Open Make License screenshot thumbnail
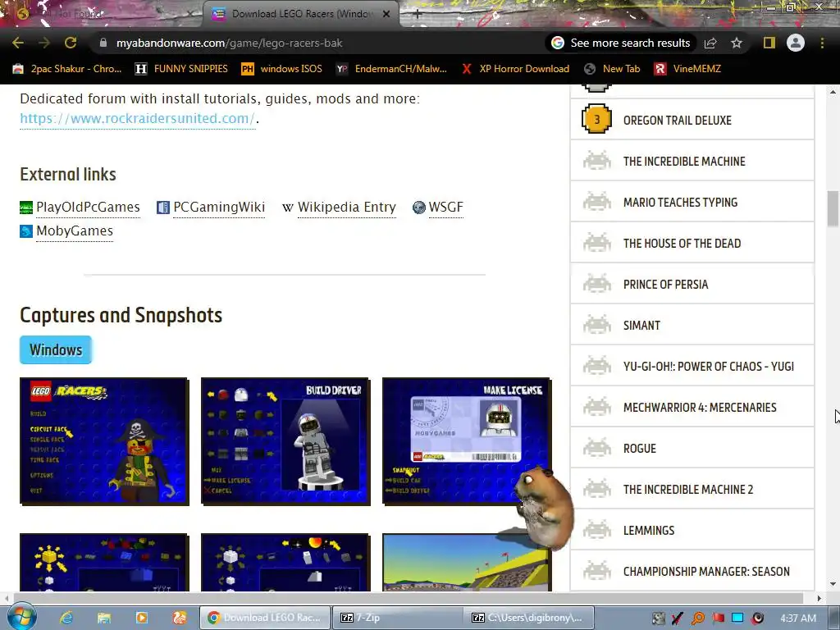 tap(466, 441)
